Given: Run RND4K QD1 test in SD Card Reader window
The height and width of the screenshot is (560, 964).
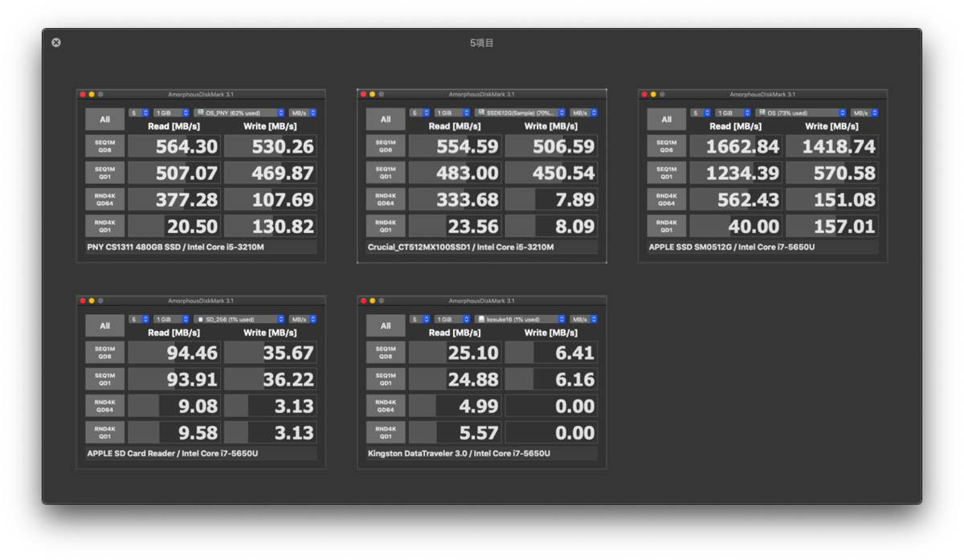Looking at the screenshot, I should (x=105, y=432).
